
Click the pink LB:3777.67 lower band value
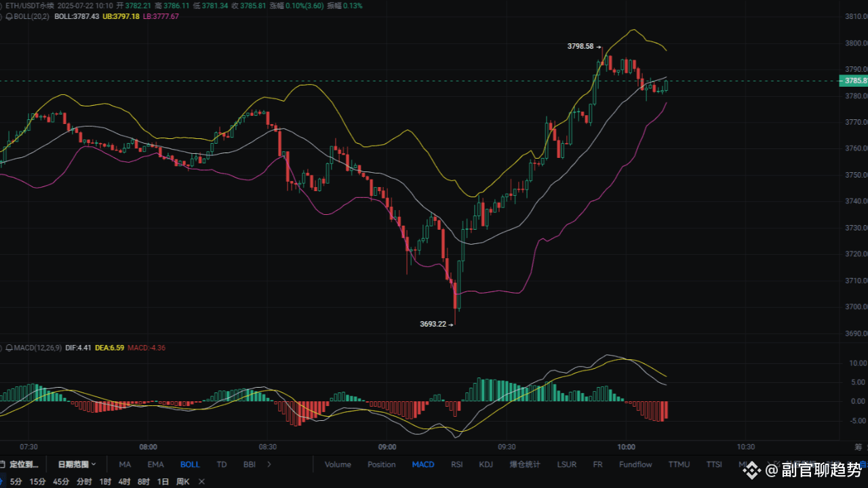[161, 16]
